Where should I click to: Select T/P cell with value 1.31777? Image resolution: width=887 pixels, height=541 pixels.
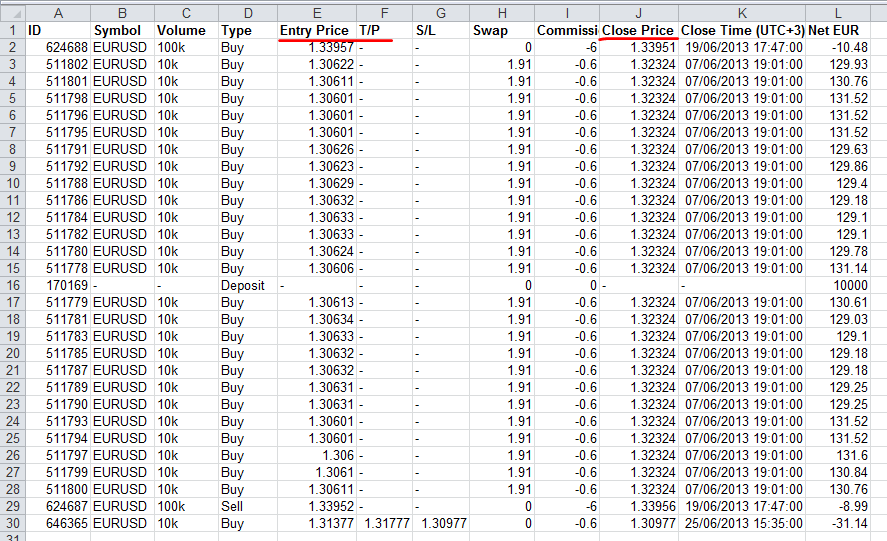click(x=384, y=523)
